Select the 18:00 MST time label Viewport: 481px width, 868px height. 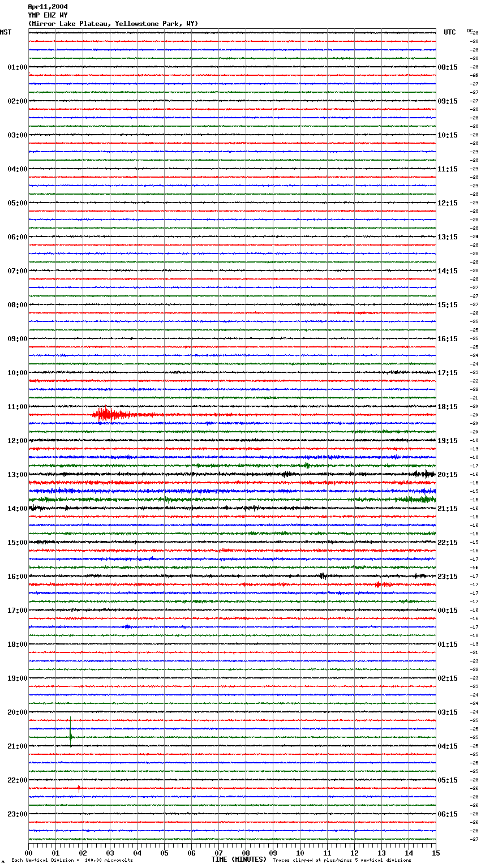18,644
